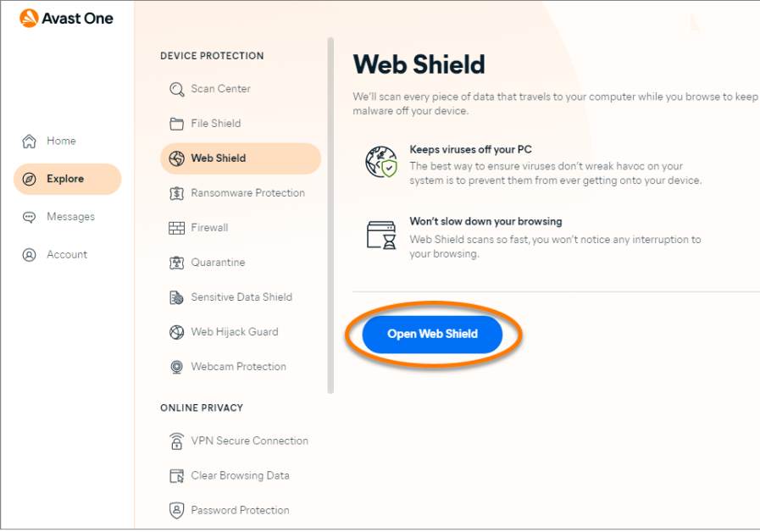Click the Ransomware Protection icon
Image resolution: width=760 pixels, height=532 pixels.
176,193
